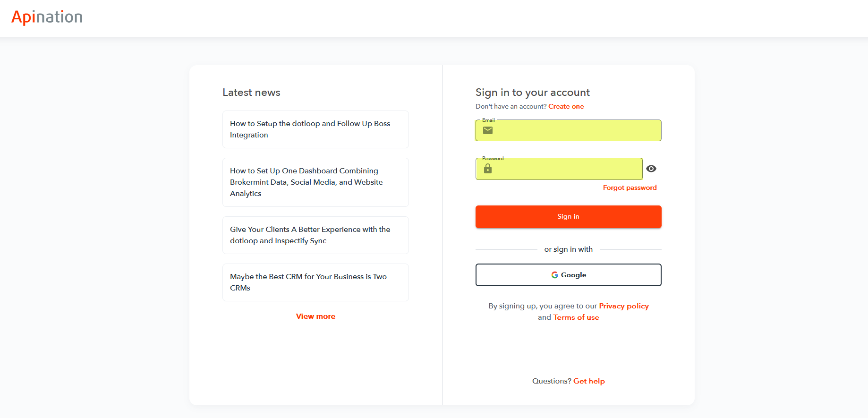The image size is (868, 418).
Task: Open Best CRM is Two CRMs article
Action: pos(315,282)
